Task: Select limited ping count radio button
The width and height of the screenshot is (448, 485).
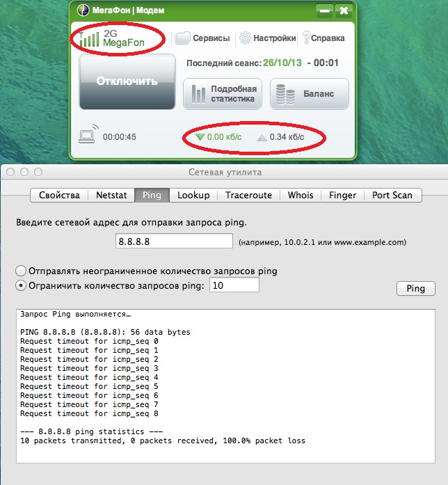Action: click(x=21, y=285)
